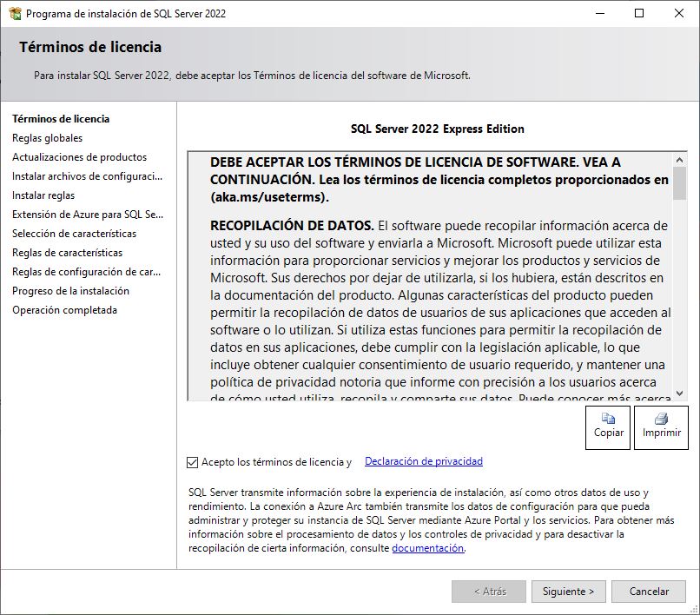Image resolution: width=700 pixels, height=615 pixels.
Task: Select Actualizaciones de productos step
Action: (79, 157)
